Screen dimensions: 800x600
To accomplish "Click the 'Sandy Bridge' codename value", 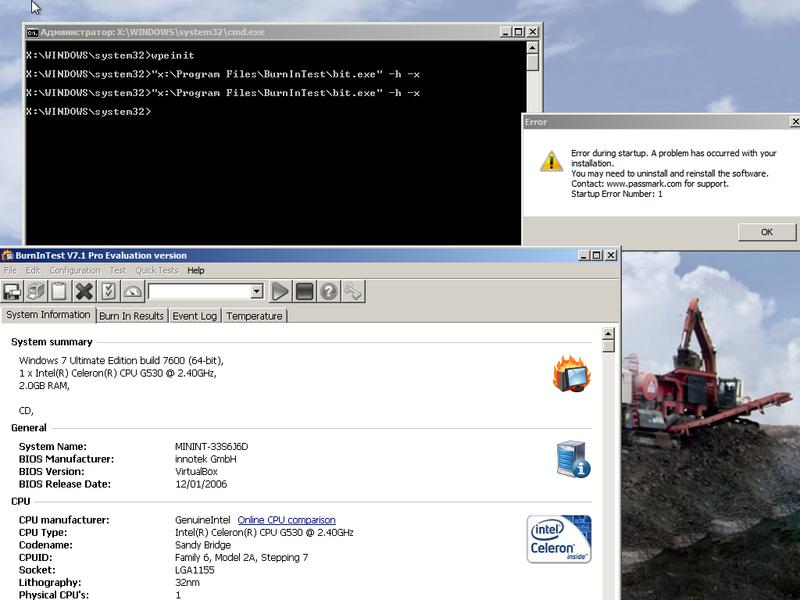I will click(203, 545).
